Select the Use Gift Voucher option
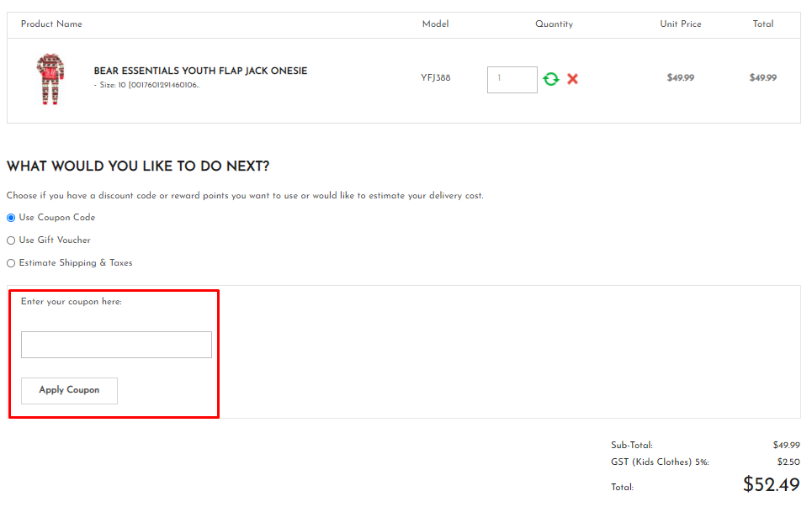 point(11,240)
